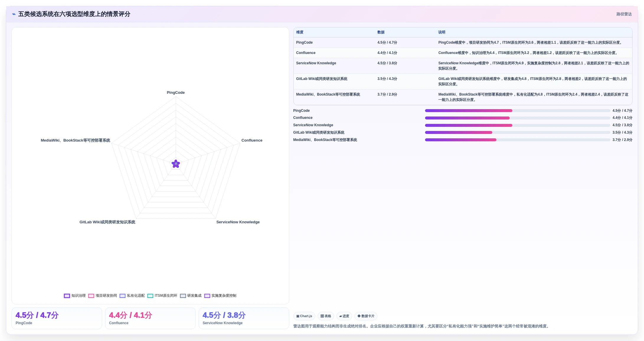Click the 表格 tag chip
The image size is (644, 341).
pos(326,316)
